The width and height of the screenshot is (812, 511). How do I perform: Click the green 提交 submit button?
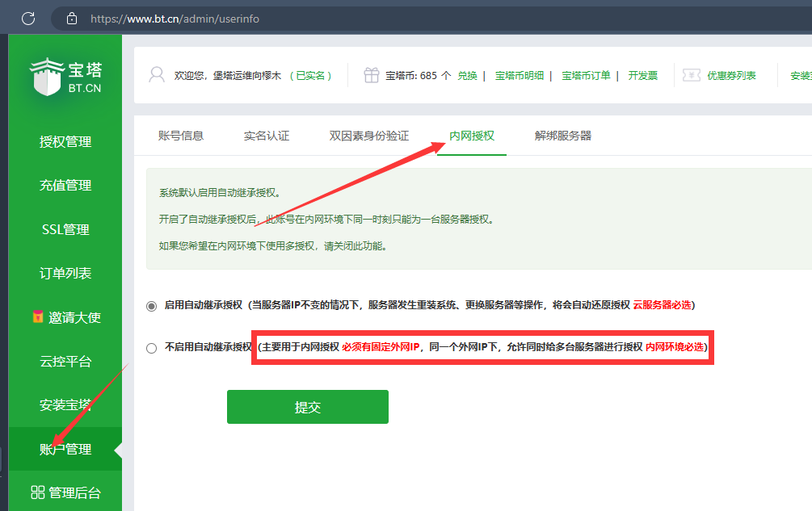[307, 407]
